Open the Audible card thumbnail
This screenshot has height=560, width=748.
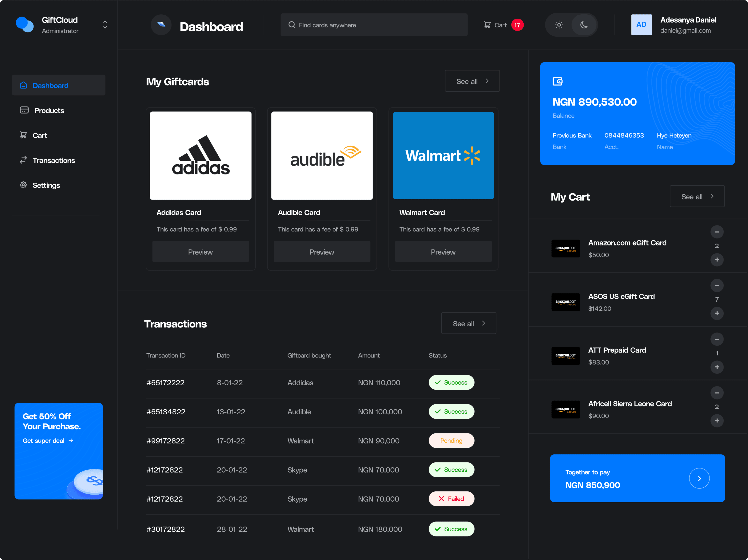point(322,155)
